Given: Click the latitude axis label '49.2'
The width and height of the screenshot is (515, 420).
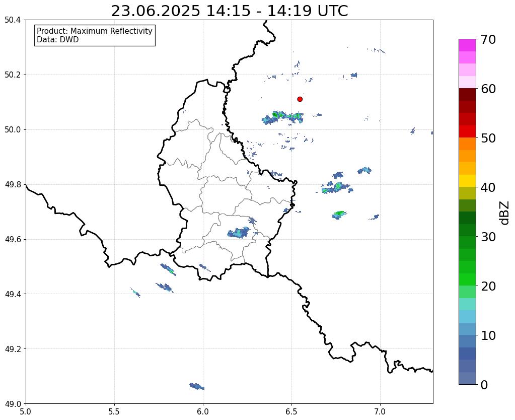Looking at the screenshot, I should pyautogui.click(x=13, y=349).
